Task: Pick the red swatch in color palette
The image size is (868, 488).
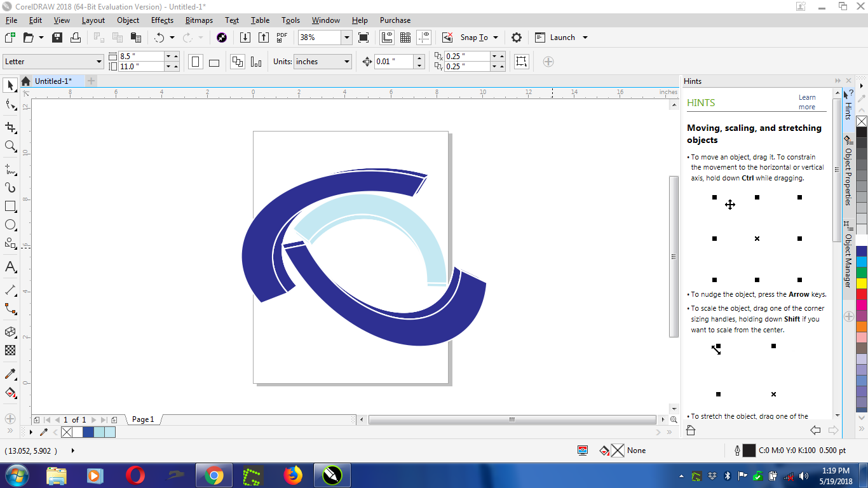Action: click(862, 295)
